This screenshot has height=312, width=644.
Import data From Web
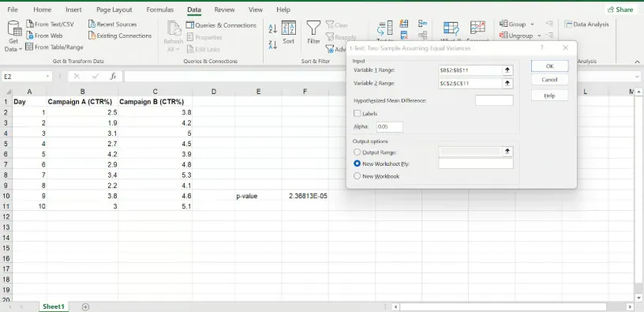pyautogui.click(x=44, y=36)
